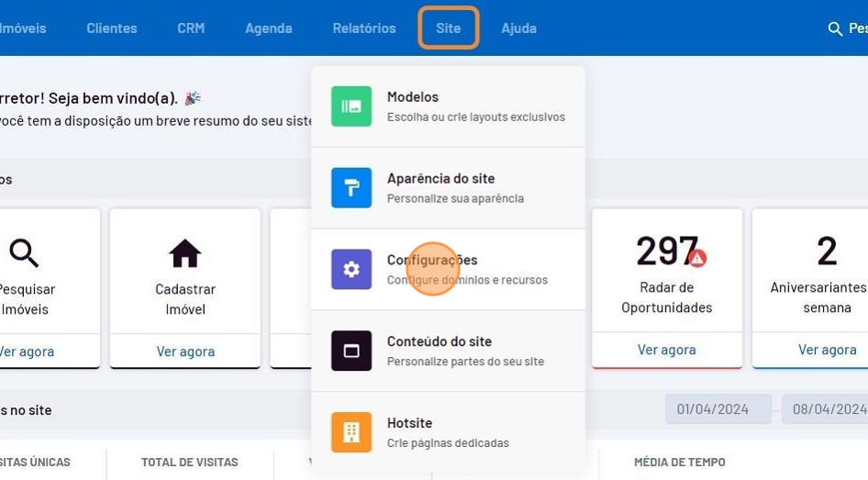Click the dark Conteúdo do site window icon

[x=351, y=351]
